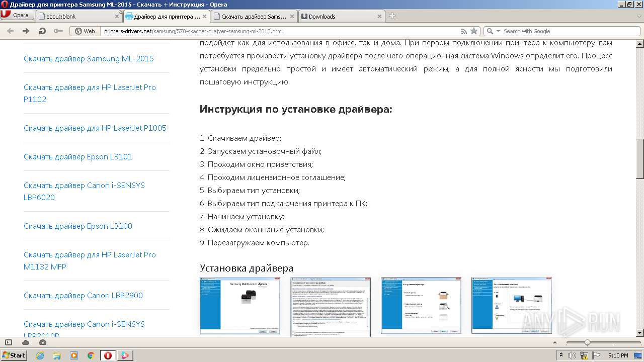Open first installer welcome screenshot thumbnail
The image size is (644, 362).
pyautogui.click(x=240, y=305)
